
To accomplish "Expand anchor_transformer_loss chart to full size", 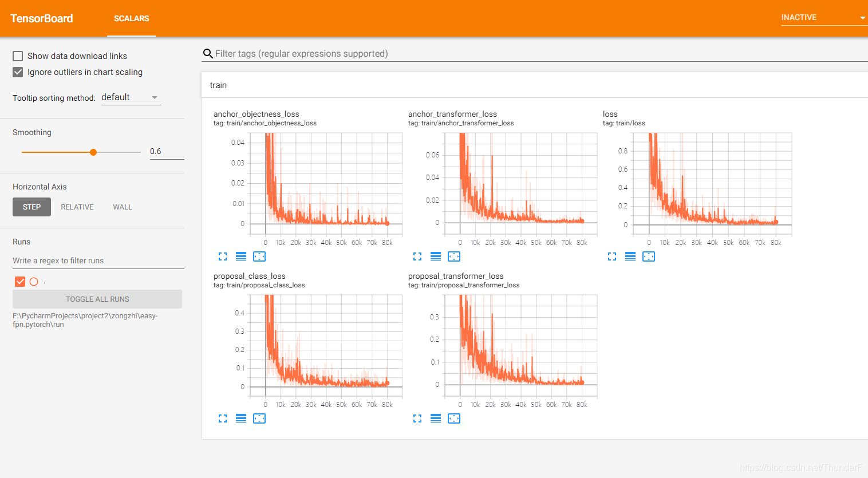I will [x=417, y=256].
